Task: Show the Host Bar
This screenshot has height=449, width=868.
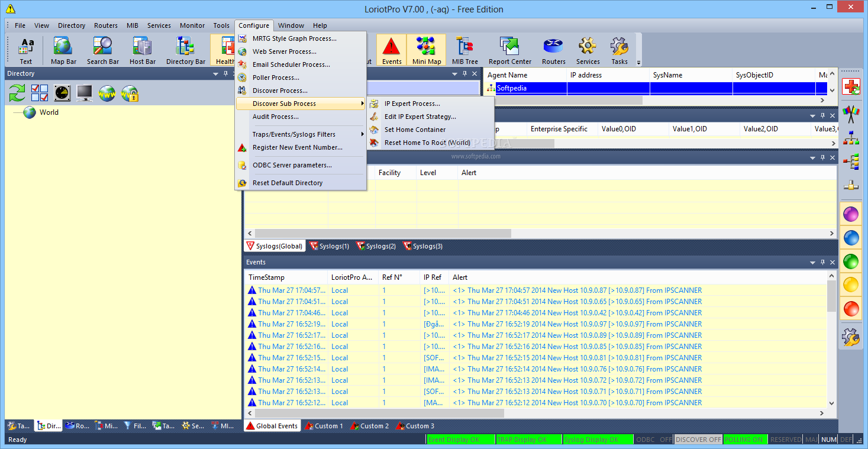Action: pos(143,50)
